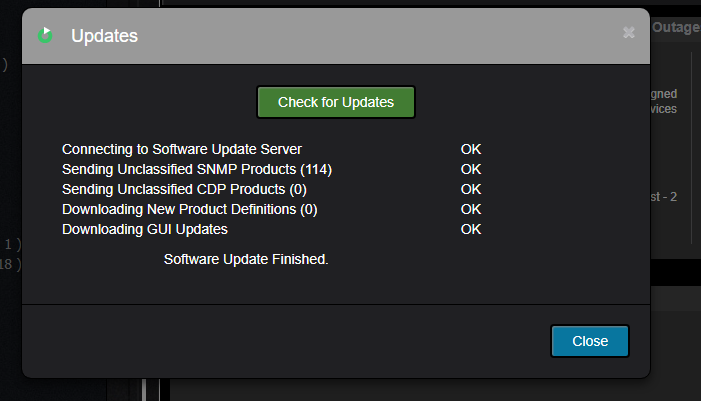Click OK status beside GUI Updates
Viewport: 701px width, 401px height.
[471, 229]
